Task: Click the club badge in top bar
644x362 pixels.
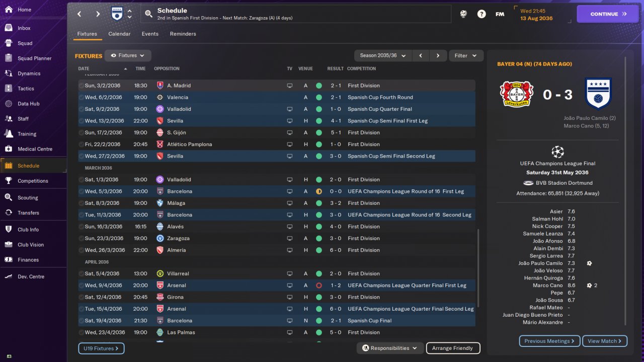Action: 117,14
